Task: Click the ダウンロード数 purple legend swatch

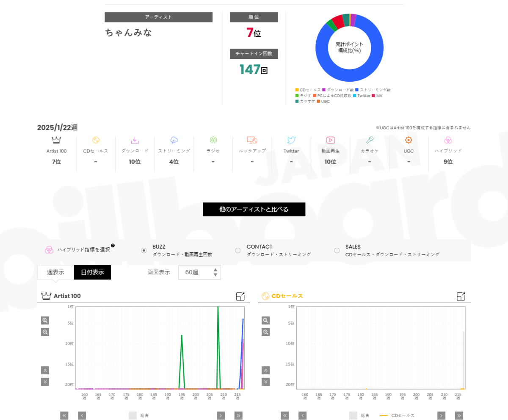Action: point(324,90)
